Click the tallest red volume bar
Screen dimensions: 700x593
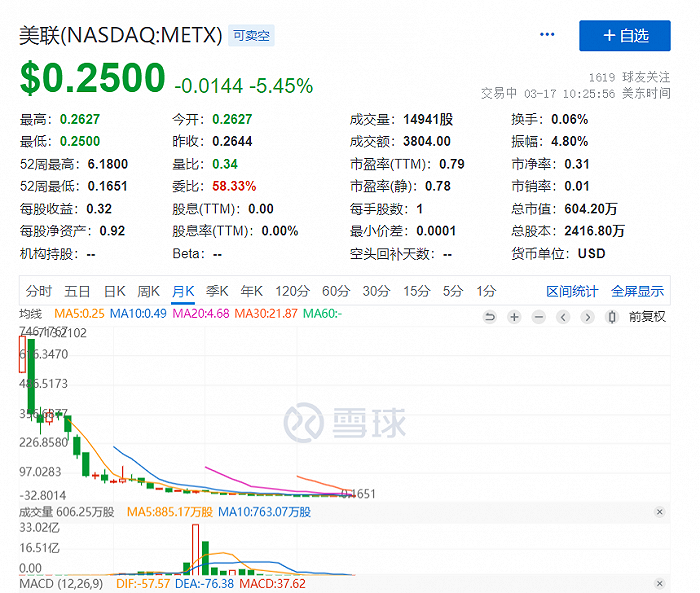(196, 549)
